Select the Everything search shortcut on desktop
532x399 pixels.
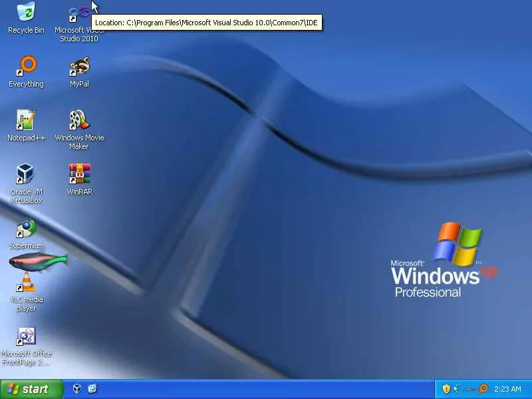pos(26,71)
